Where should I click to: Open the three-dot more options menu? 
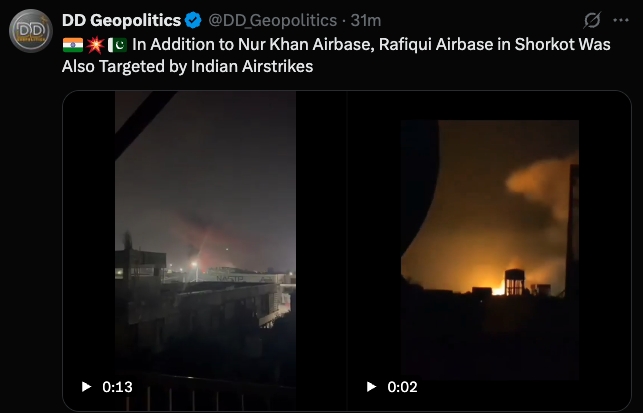621,20
